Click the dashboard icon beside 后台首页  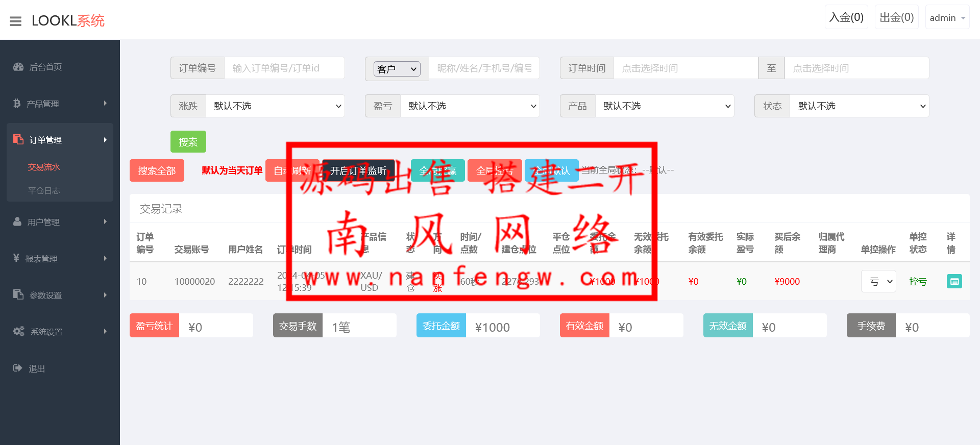(x=18, y=67)
